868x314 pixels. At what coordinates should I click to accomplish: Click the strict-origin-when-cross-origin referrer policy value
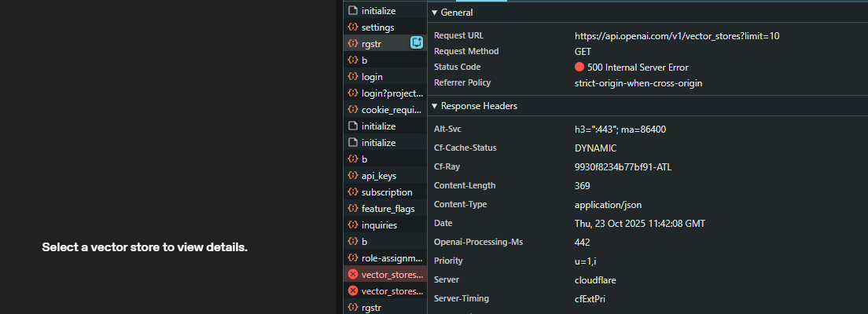coord(638,82)
